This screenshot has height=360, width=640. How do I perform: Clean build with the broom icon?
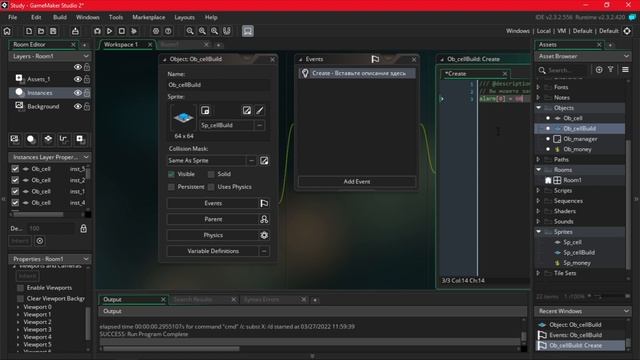pos(134,31)
